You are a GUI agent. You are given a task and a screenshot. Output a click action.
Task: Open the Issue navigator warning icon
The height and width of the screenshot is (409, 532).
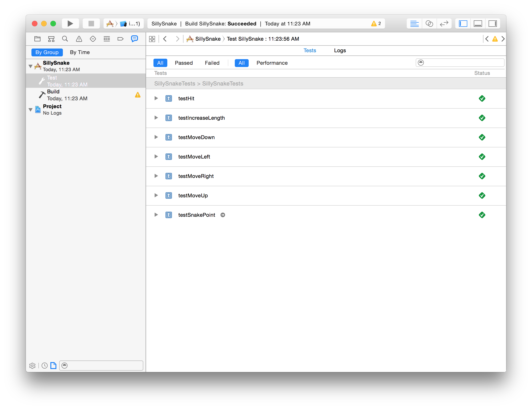[x=79, y=39]
